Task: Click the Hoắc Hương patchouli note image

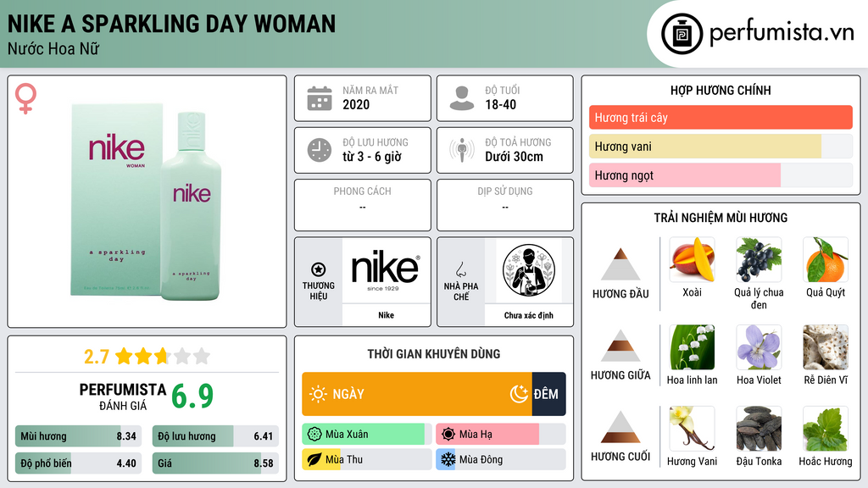Action: pyautogui.click(x=826, y=428)
